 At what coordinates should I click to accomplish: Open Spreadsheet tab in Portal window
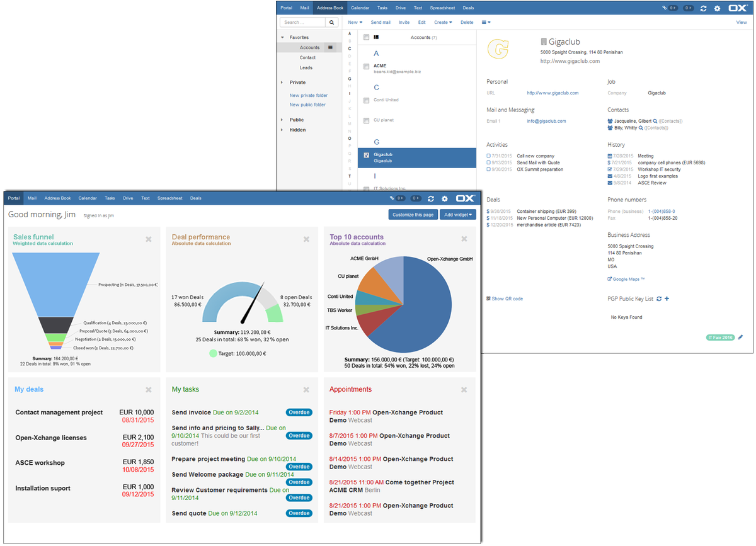(x=170, y=198)
